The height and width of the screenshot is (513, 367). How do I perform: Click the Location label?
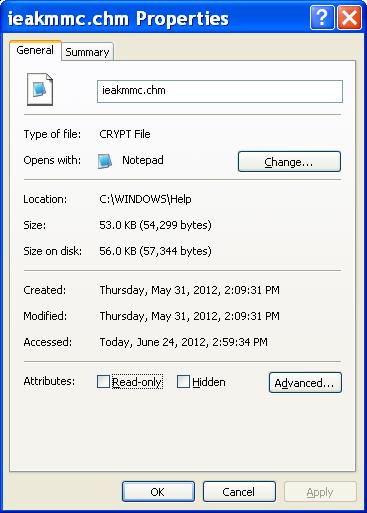45,199
